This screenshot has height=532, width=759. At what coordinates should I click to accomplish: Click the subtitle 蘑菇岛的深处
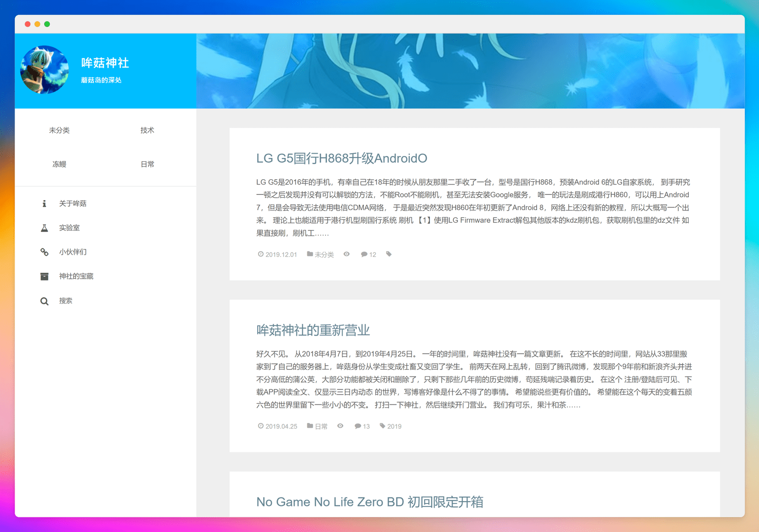point(101,80)
